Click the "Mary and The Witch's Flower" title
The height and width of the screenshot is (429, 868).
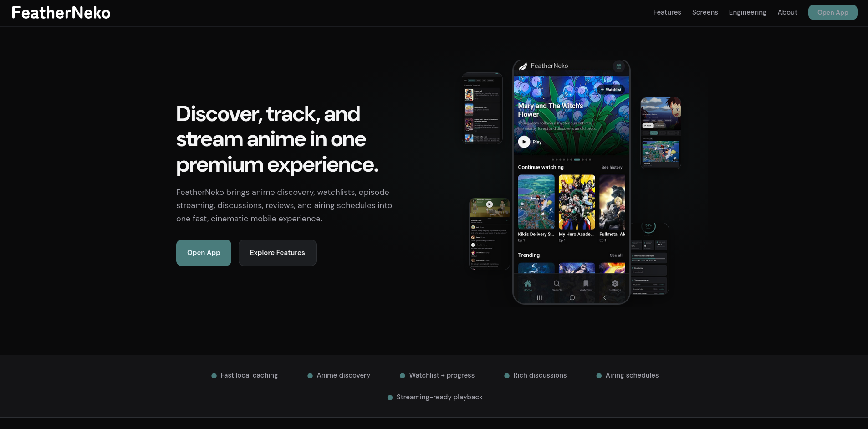[x=551, y=110]
